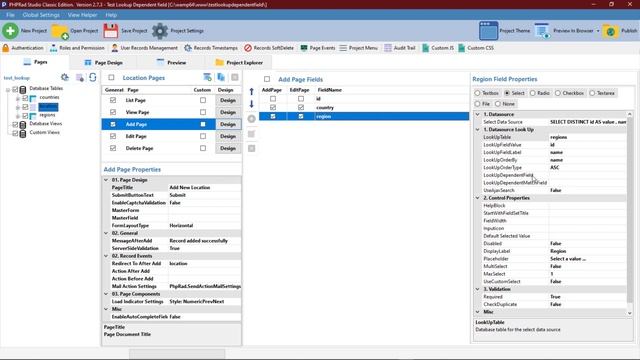Screen dimensions: 640x360
Task: Click the database settings gear icon
Action: pyautogui.click(x=64, y=77)
